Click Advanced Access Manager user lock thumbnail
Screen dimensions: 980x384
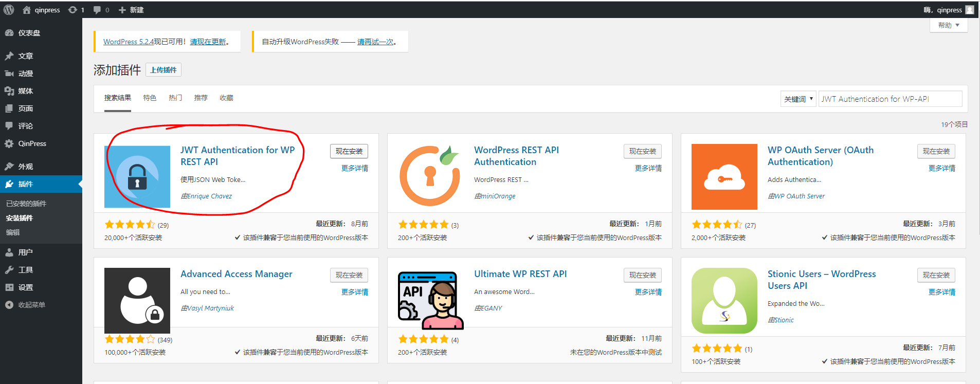(x=137, y=301)
